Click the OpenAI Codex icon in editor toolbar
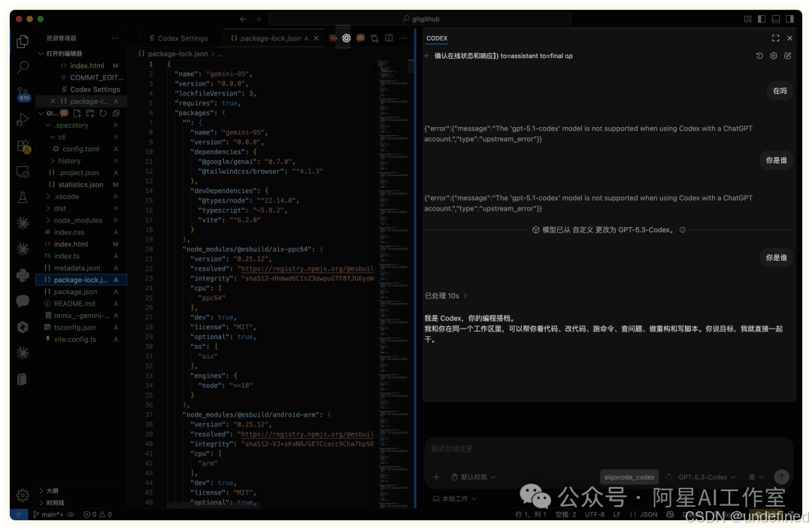This screenshot has height=530, width=812. click(347, 38)
